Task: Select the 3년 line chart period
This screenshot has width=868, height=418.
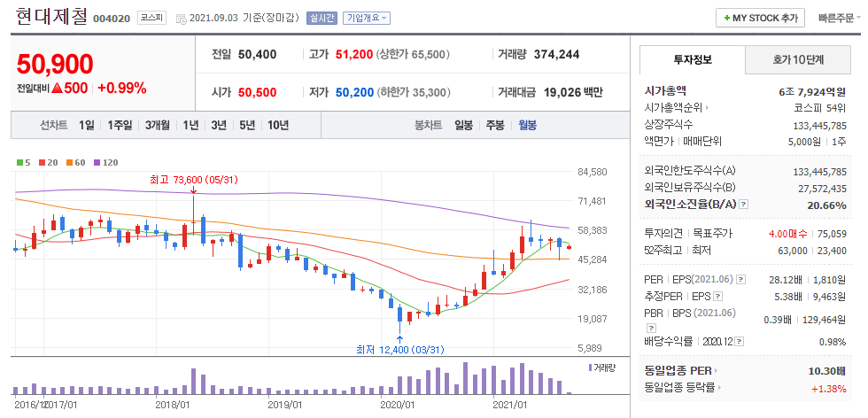Action: (219, 125)
